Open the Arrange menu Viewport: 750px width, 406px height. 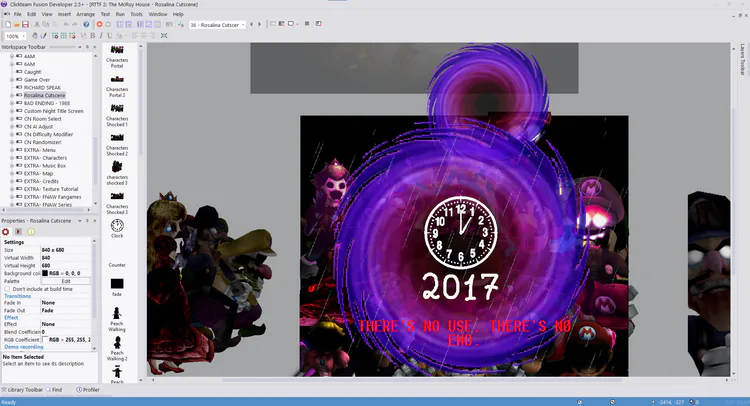point(86,14)
